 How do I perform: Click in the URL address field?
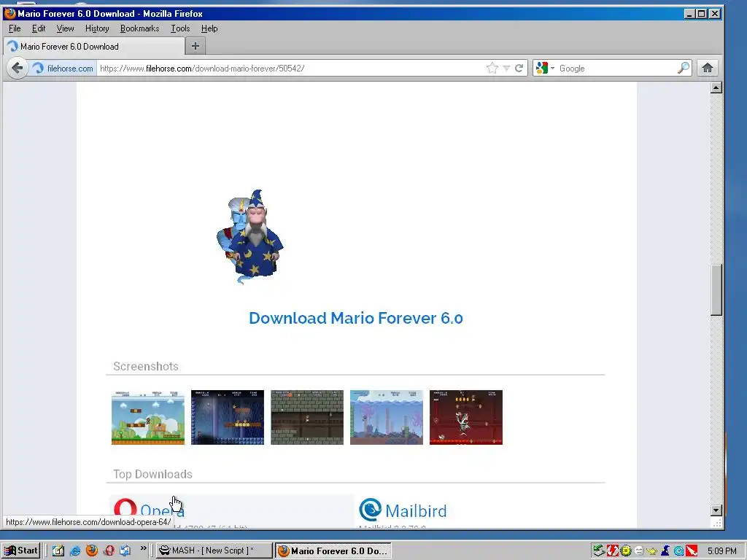point(290,68)
